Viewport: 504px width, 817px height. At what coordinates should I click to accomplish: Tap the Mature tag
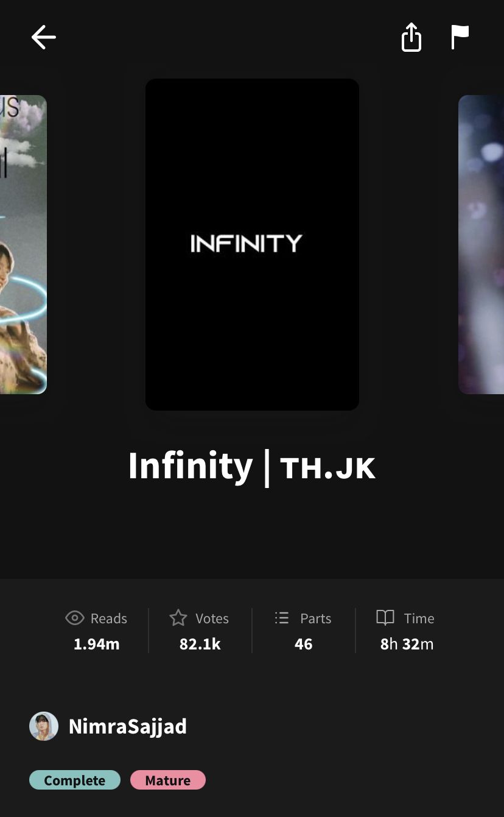tap(168, 780)
